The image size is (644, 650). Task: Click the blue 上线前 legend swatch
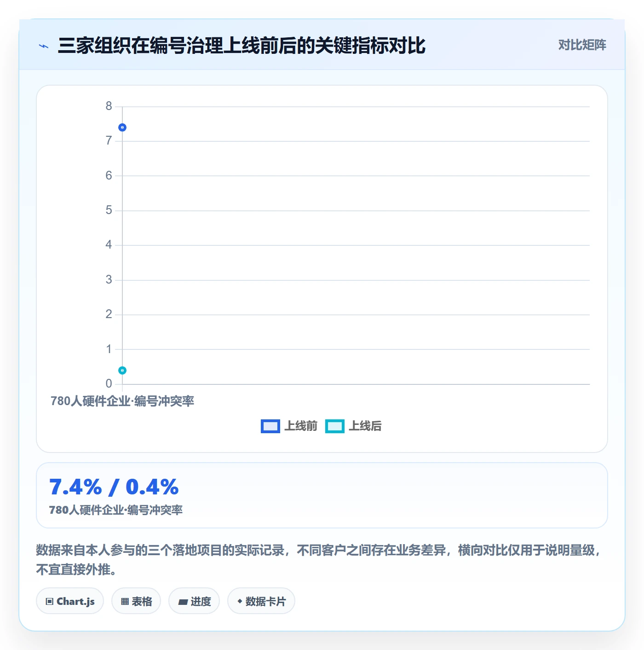(270, 426)
